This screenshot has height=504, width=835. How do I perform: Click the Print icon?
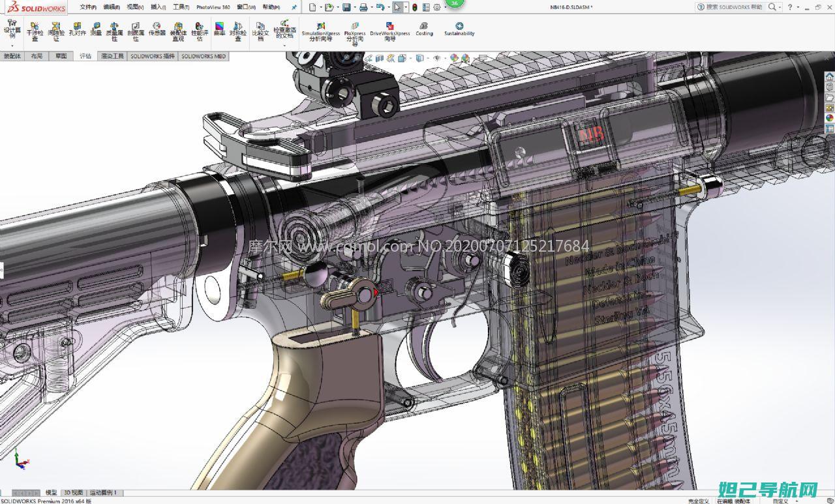pyautogui.click(x=363, y=7)
